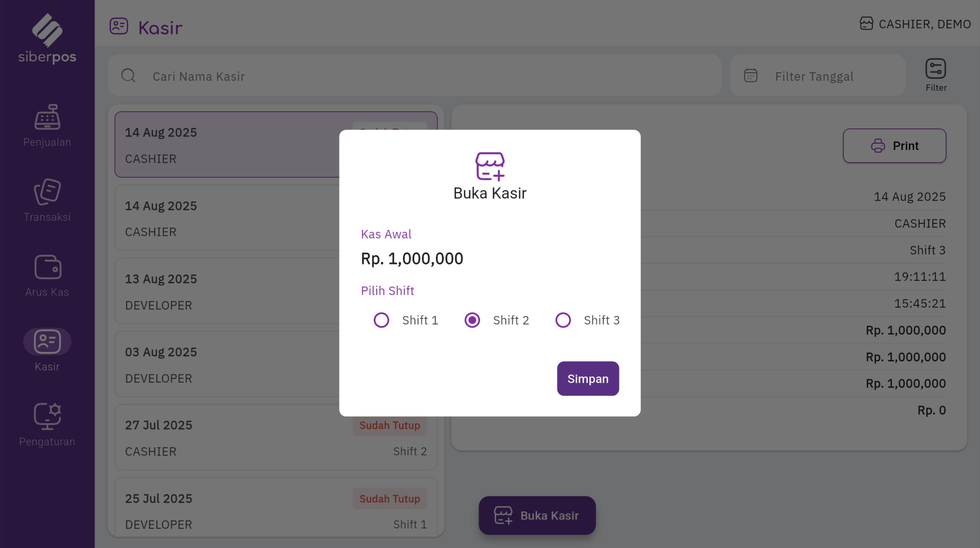
Task: Click the calendar icon in Filter Tanggal
Action: (751, 76)
